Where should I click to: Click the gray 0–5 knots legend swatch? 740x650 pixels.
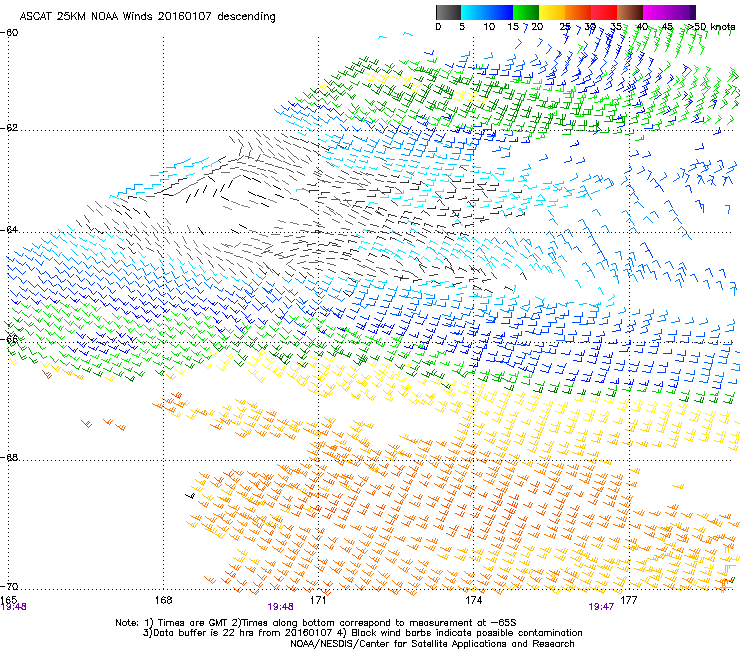(448, 12)
